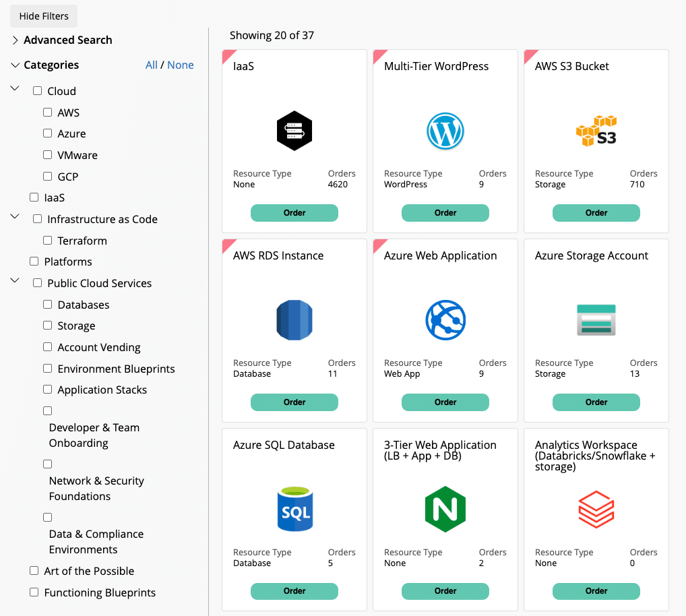Click the Azure SQL Database icon
This screenshot has height=616, width=686.
point(295,509)
